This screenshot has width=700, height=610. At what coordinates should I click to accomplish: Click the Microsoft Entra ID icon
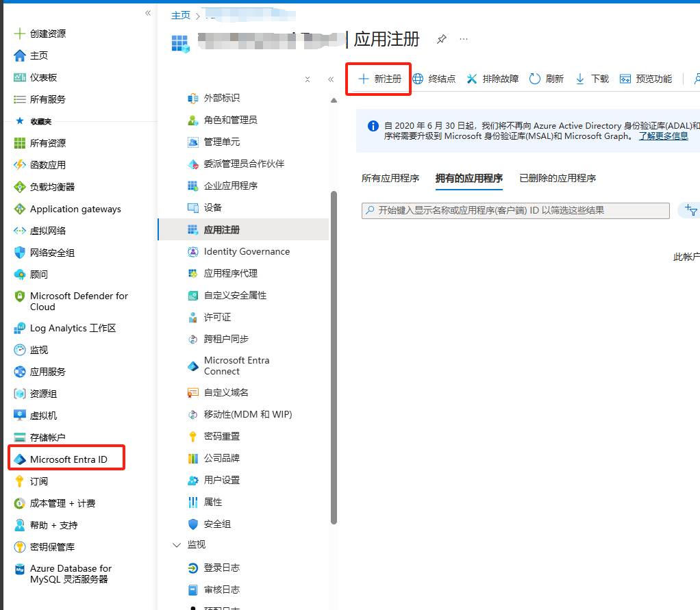pyautogui.click(x=20, y=459)
